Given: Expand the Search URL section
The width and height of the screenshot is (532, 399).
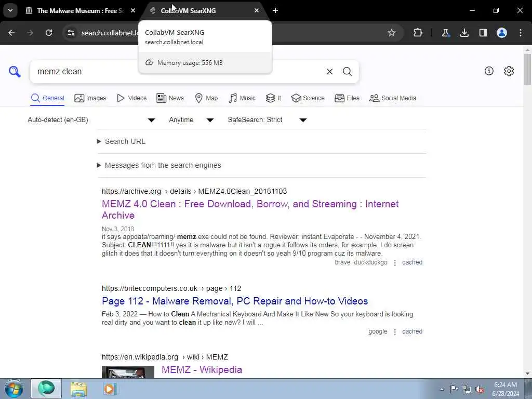Looking at the screenshot, I should pos(122,141).
